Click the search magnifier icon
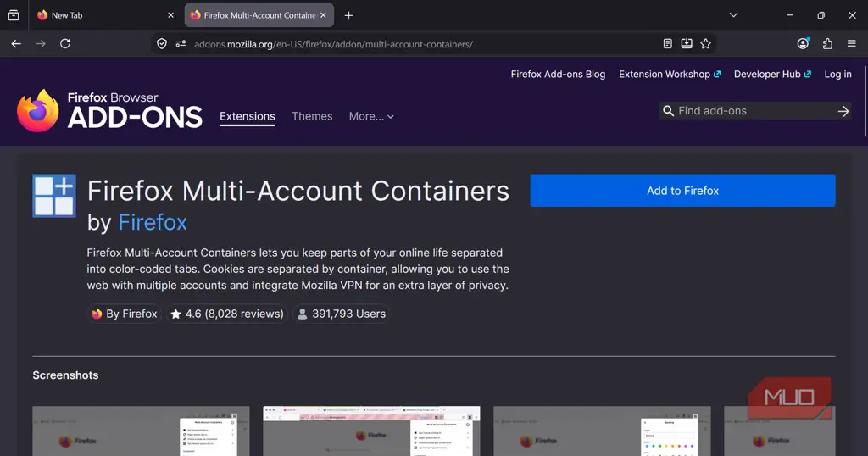The width and height of the screenshot is (868, 456). 668,111
